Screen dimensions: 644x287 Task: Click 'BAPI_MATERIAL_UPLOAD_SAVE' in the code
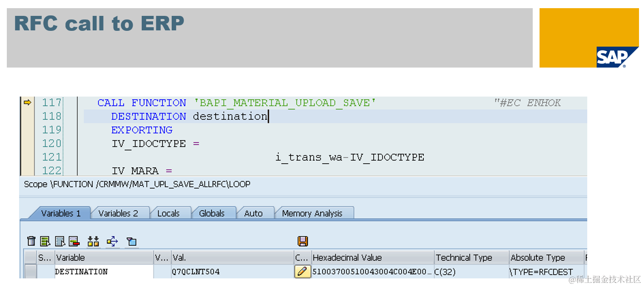pos(285,103)
